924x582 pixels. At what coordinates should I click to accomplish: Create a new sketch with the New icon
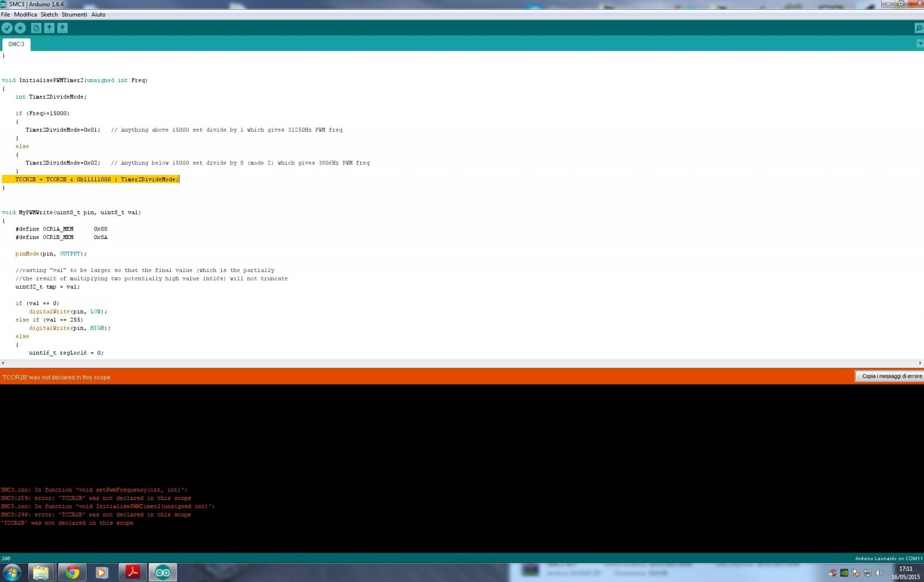point(36,28)
